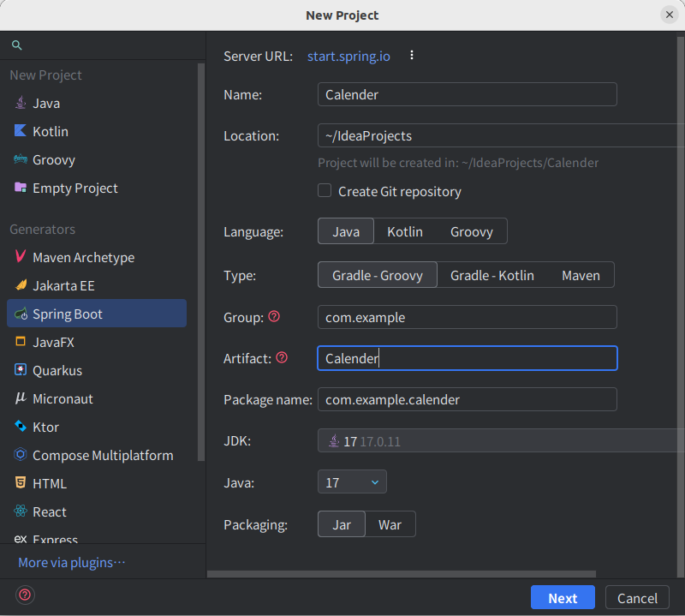
Task: Choose Gradle - Kotlin build type
Action: pyautogui.click(x=492, y=275)
